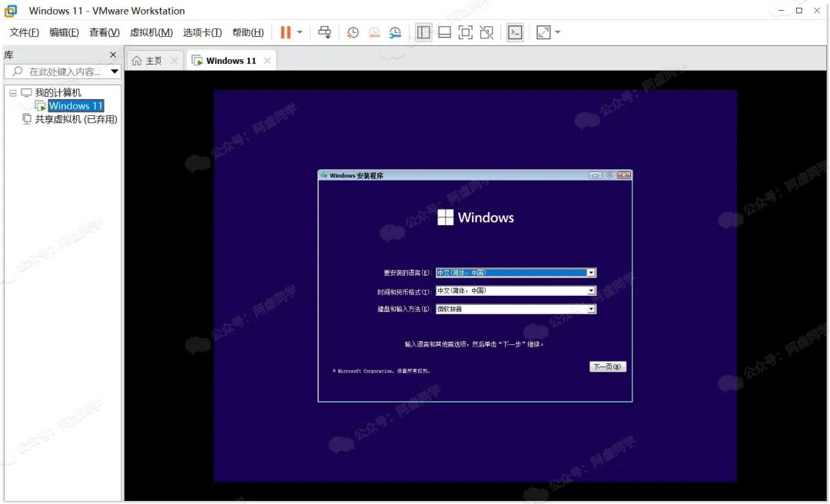Open the console view icon
The width and height of the screenshot is (830, 504).
pyautogui.click(x=515, y=32)
